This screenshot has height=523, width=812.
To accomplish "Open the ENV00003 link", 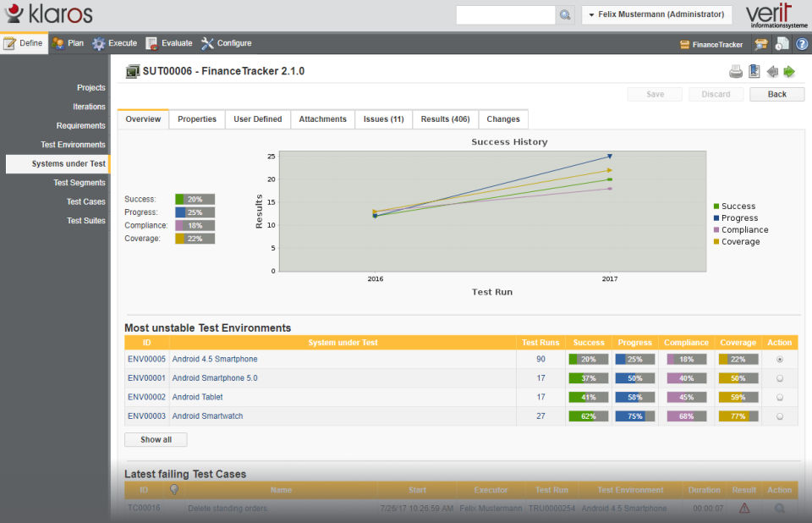I will [146, 416].
